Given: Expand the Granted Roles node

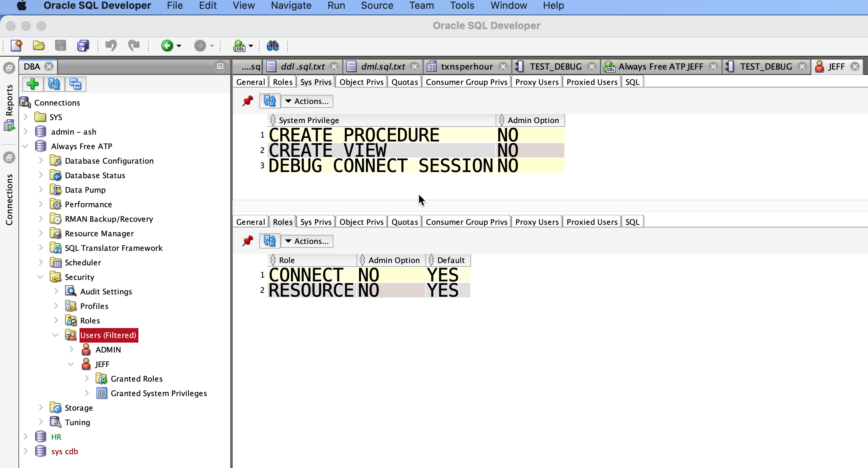Looking at the screenshot, I should tap(86, 379).
